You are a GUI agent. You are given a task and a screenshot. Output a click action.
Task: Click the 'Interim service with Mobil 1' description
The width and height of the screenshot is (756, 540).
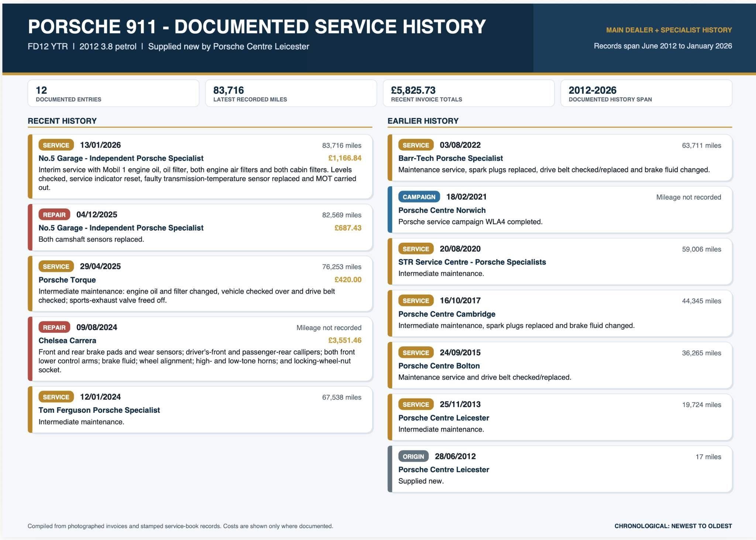197,179
